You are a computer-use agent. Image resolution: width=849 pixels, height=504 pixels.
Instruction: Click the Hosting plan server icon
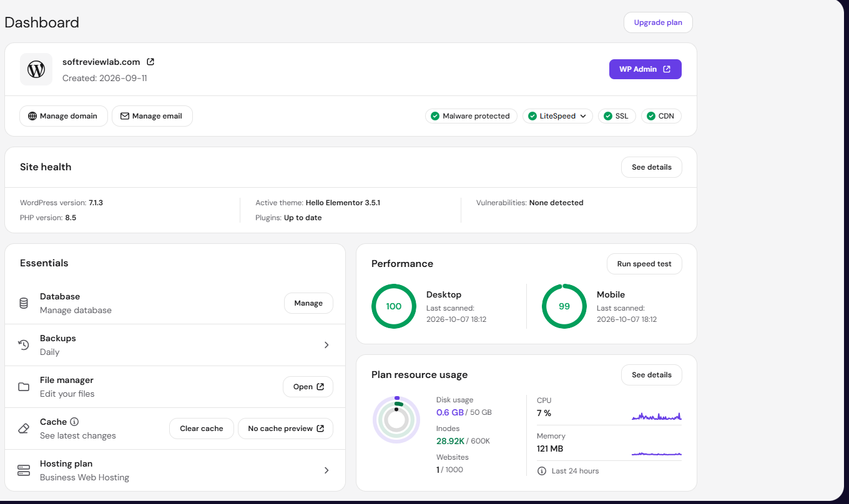coord(24,470)
